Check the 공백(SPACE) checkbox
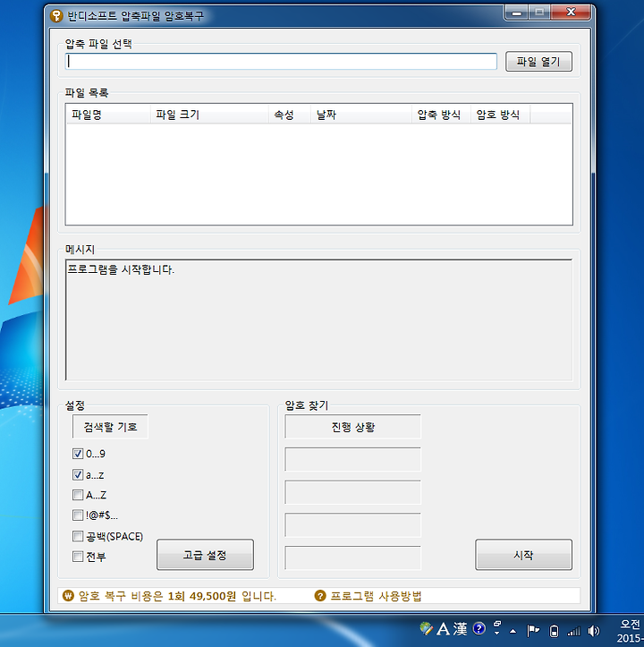This screenshot has width=644, height=647. tap(78, 536)
